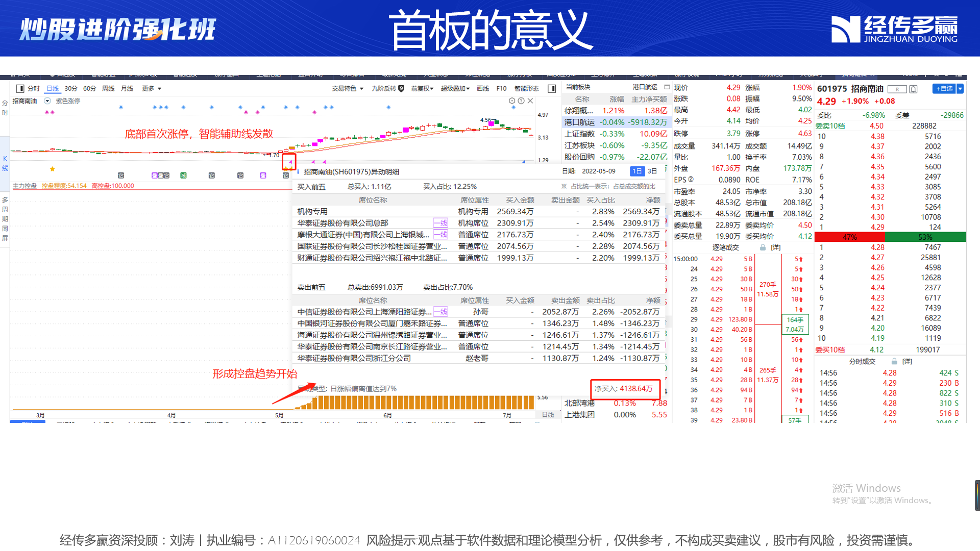The image size is (980, 551).
Task: Click the lock icon next to 逐笔成交
Action: coord(763,247)
